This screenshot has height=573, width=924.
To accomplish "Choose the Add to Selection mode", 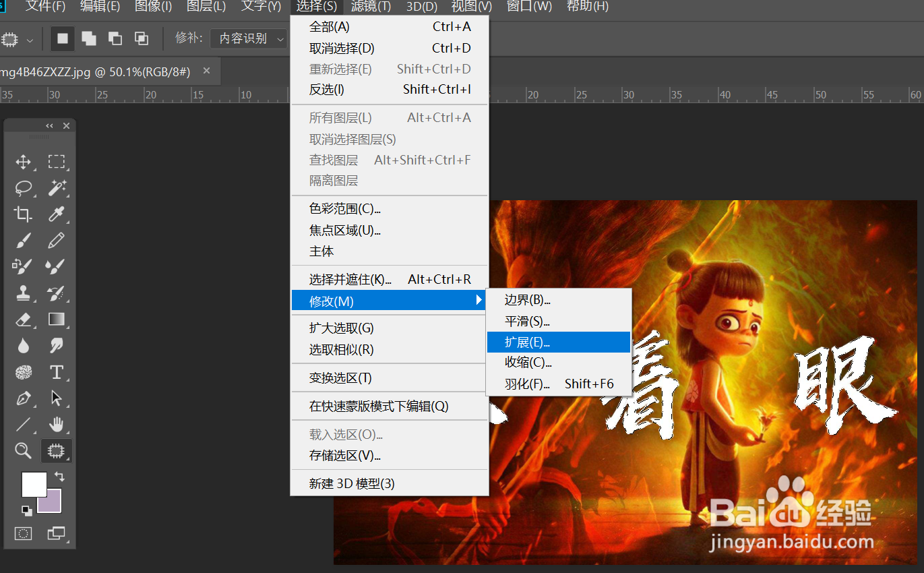I will point(89,39).
